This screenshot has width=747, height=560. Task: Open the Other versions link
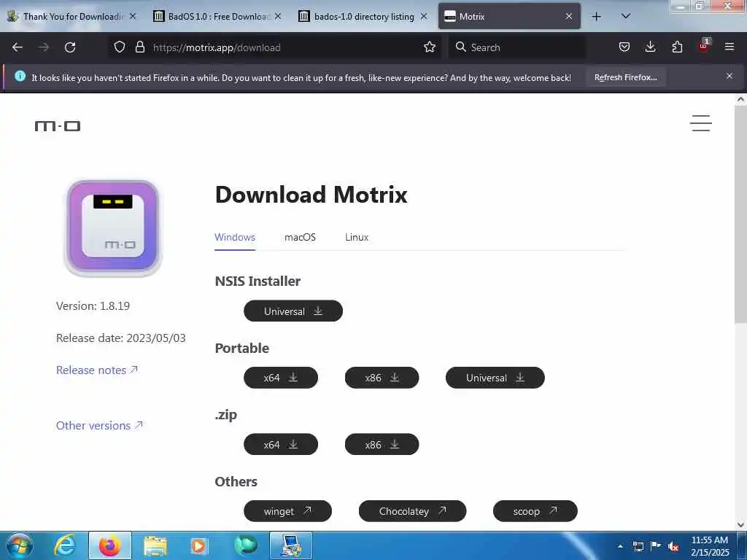pos(99,425)
